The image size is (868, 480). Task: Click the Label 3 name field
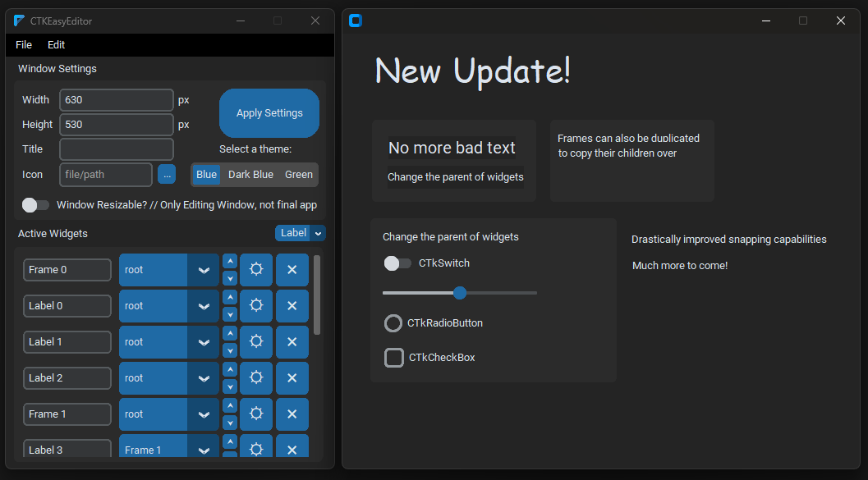coord(67,448)
